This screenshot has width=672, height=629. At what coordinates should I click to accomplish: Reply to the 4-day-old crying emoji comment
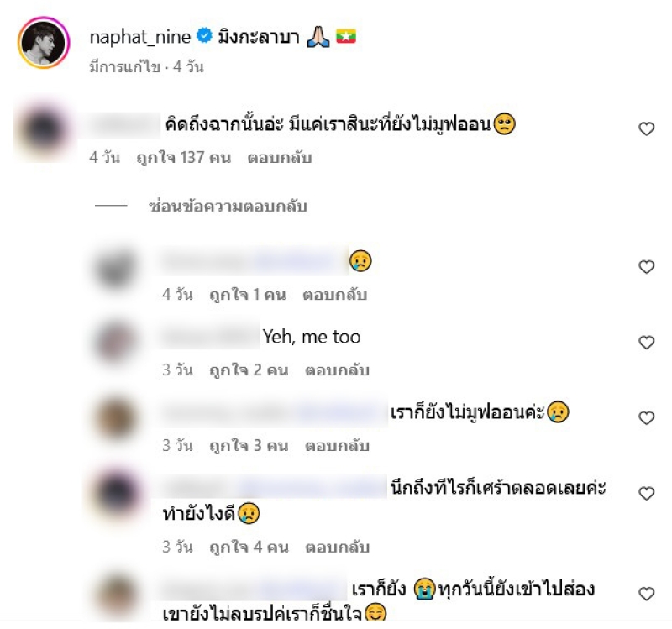[334, 295]
